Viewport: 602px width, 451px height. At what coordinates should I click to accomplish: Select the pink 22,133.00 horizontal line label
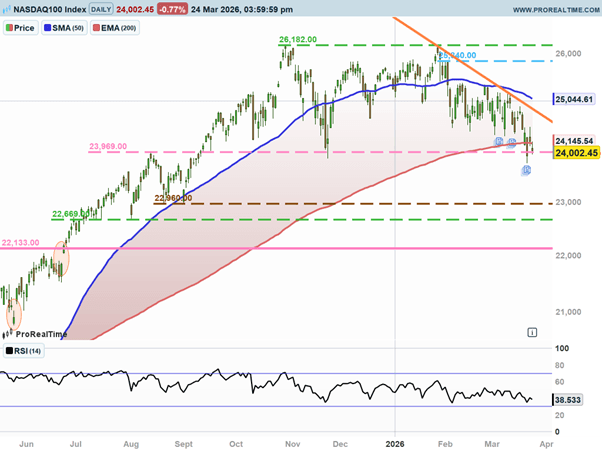click(x=21, y=241)
